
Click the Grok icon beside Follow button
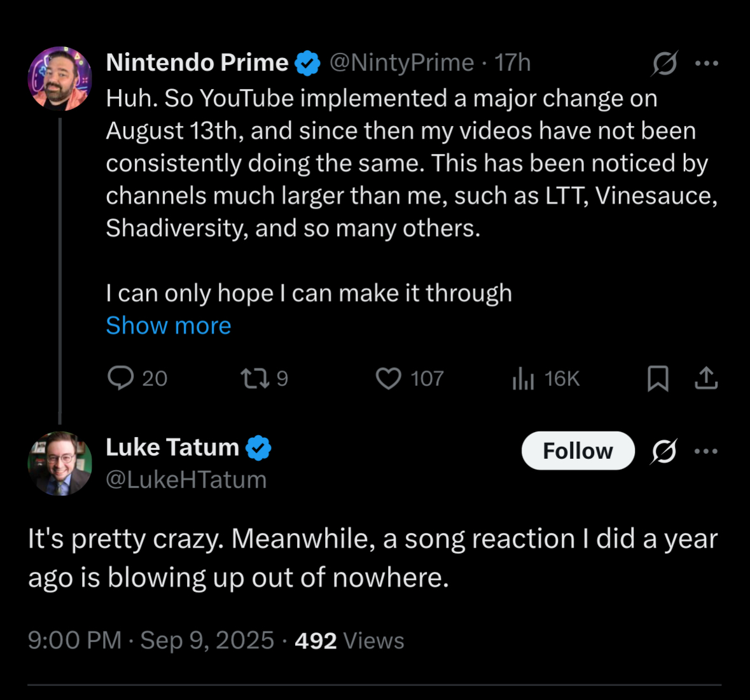pos(664,451)
